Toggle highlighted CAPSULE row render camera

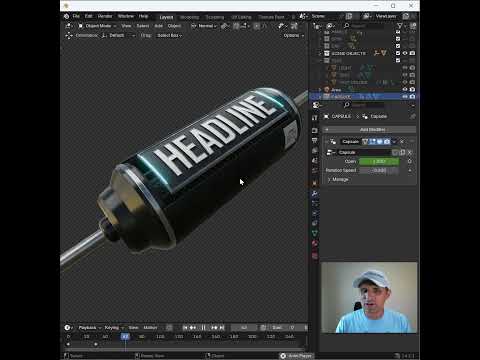point(412,97)
